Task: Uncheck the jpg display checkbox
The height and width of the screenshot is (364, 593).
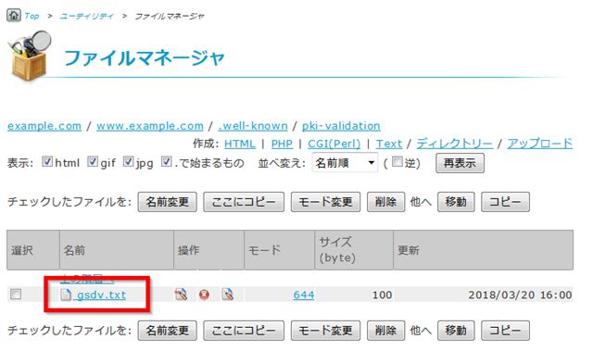Action: click(129, 162)
